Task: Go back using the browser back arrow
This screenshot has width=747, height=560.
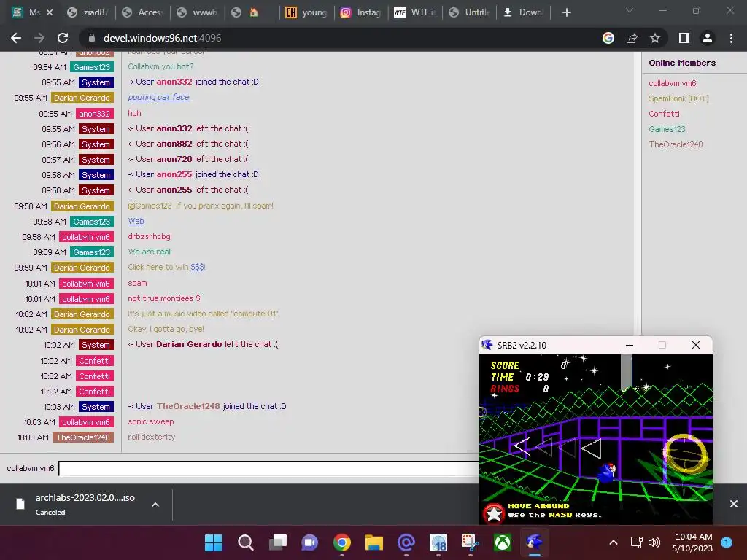Action: pos(16,38)
